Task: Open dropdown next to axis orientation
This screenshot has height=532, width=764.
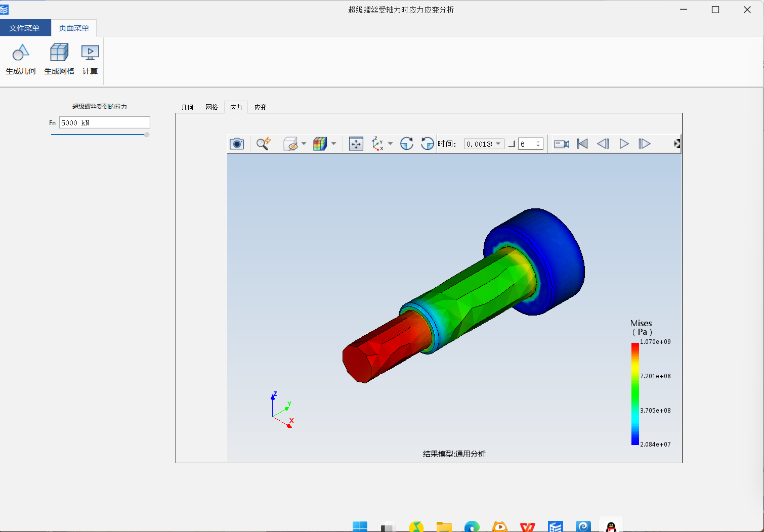Action: point(390,144)
